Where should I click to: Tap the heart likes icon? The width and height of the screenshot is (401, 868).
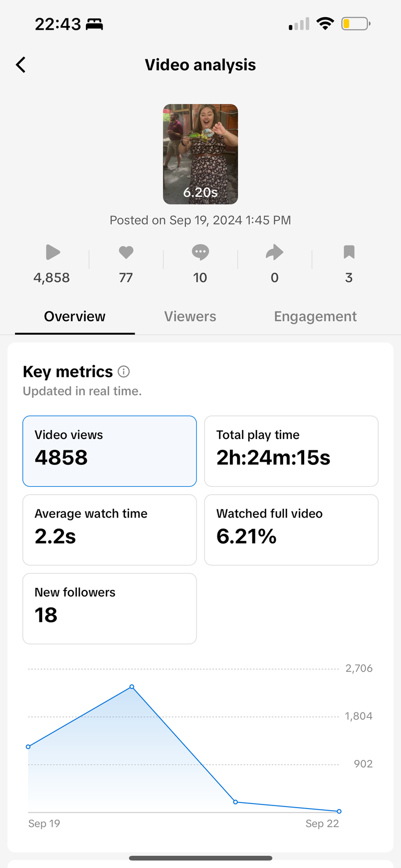coord(126,252)
